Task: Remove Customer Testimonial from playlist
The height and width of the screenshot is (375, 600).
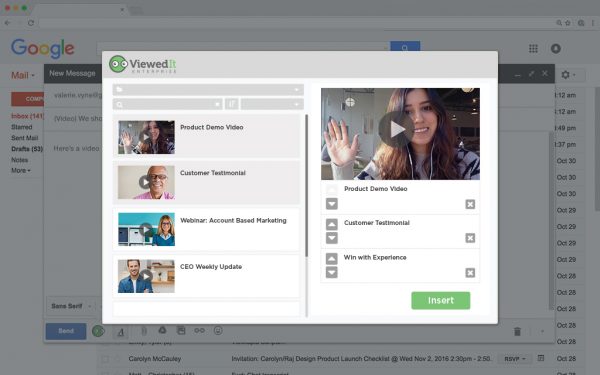Action: click(470, 238)
